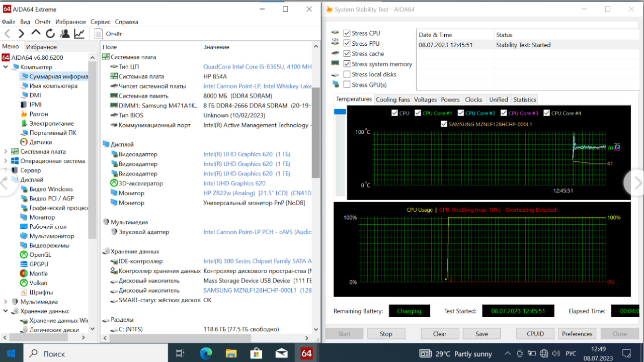Open Mail app from taskbar

tap(281, 353)
